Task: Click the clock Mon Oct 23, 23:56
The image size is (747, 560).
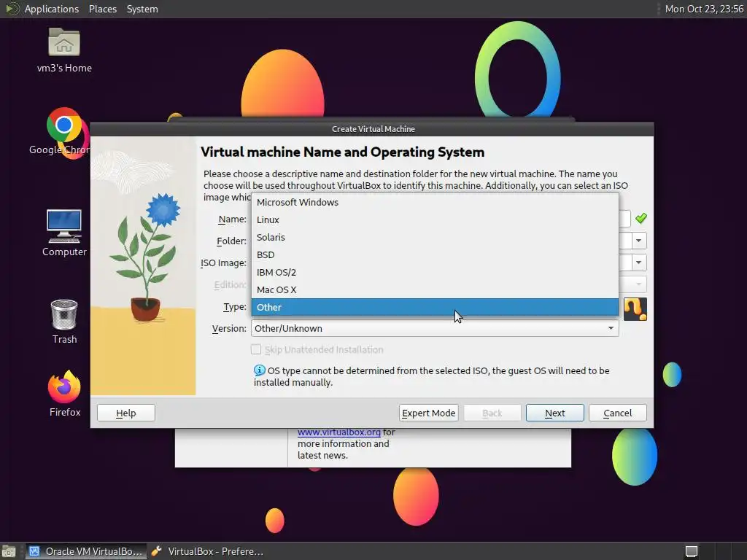Action: click(704, 9)
